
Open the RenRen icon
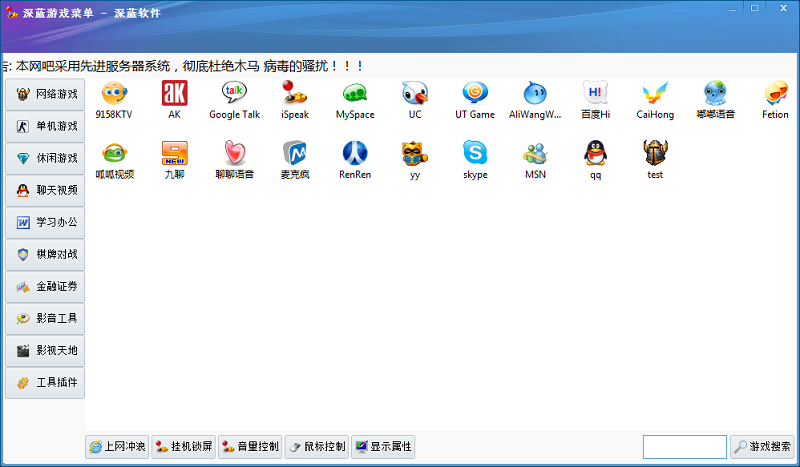[355, 154]
